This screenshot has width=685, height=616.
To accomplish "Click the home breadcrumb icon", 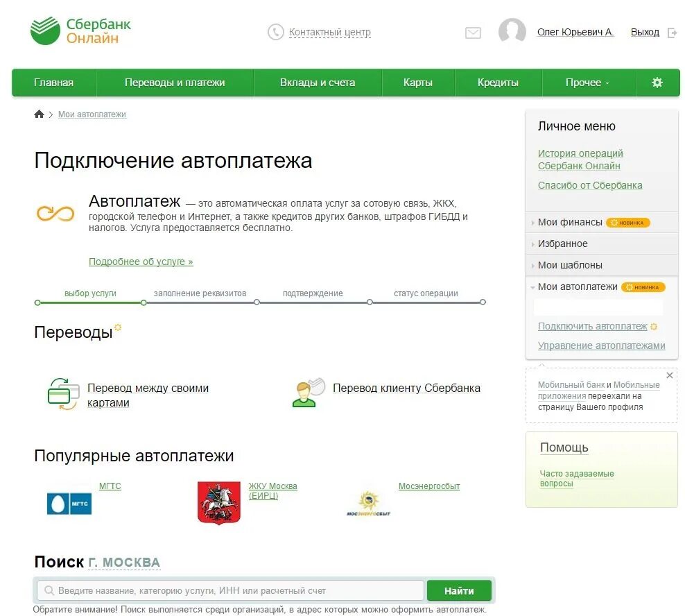I will point(39,114).
